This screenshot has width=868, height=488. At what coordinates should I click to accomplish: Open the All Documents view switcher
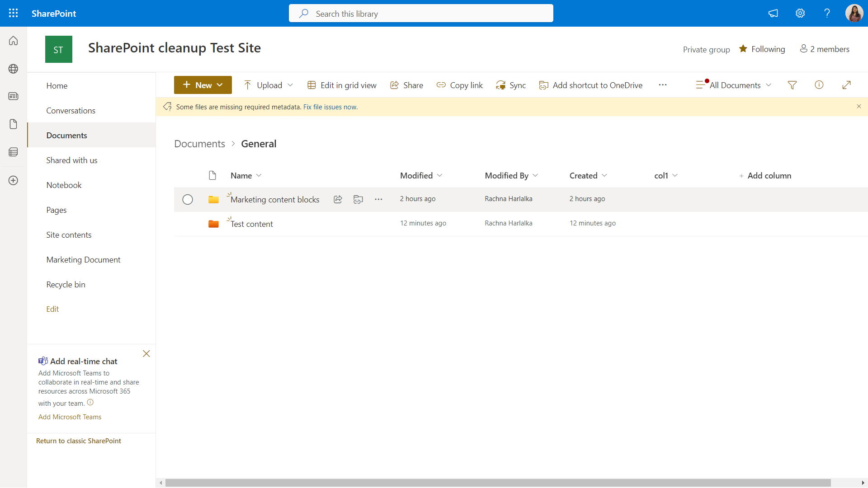coord(733,85)
